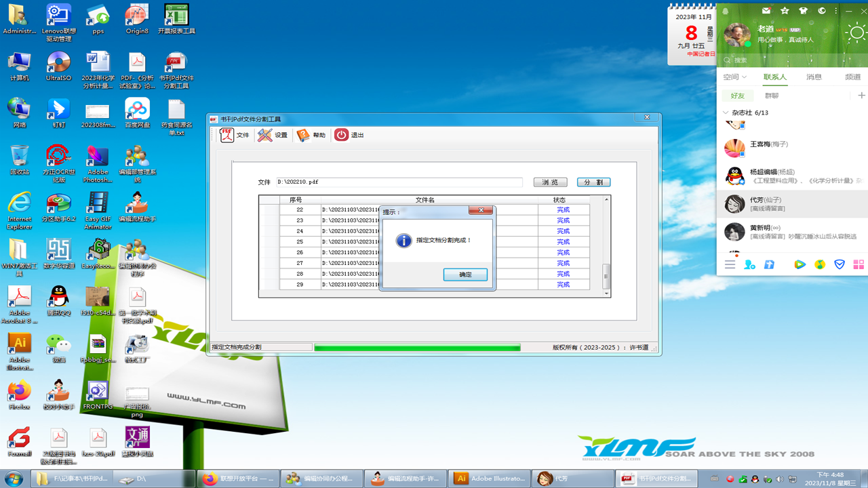Double-check Baidu Netdisk desktop icon
This screenshot has width=868, height=488.
[137, 113]
